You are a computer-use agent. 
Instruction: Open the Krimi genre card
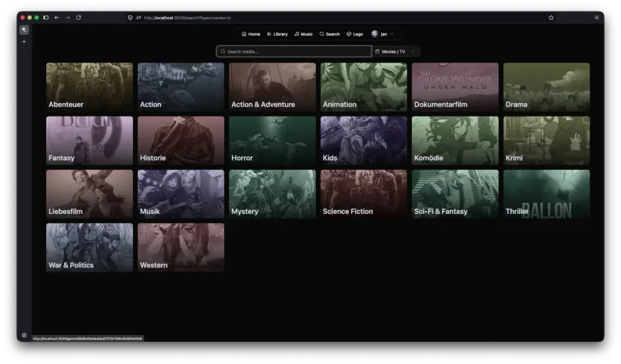point(546,141)
